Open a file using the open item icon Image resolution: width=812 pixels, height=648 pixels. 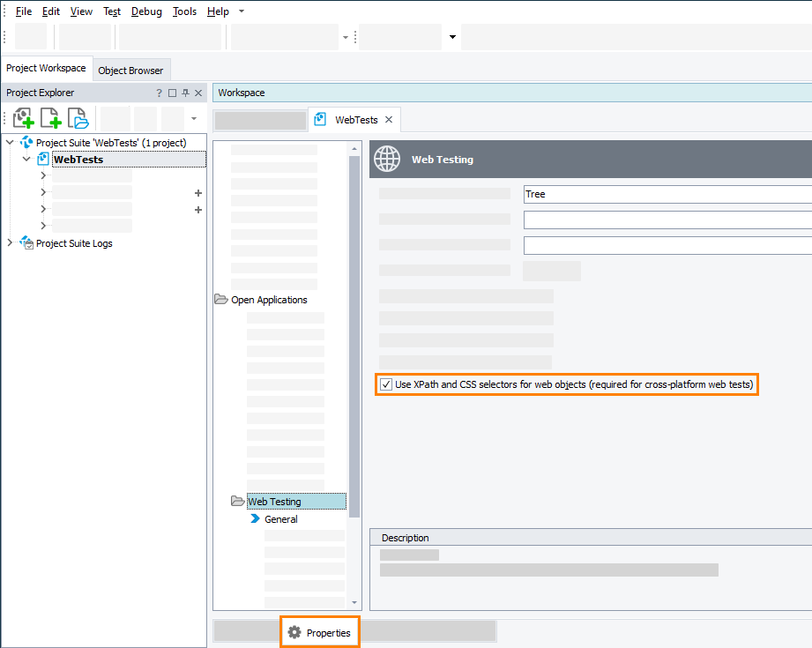[x=78, y=117]
